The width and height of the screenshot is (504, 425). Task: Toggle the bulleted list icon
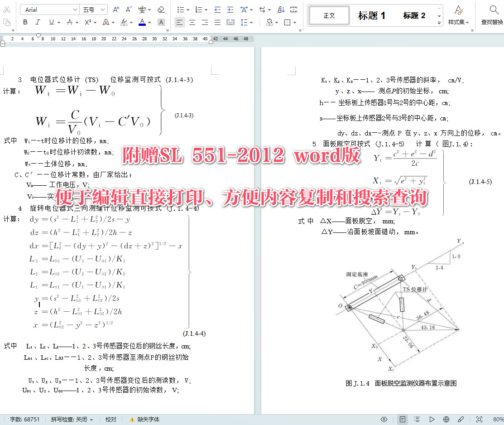tap(180, 9)
